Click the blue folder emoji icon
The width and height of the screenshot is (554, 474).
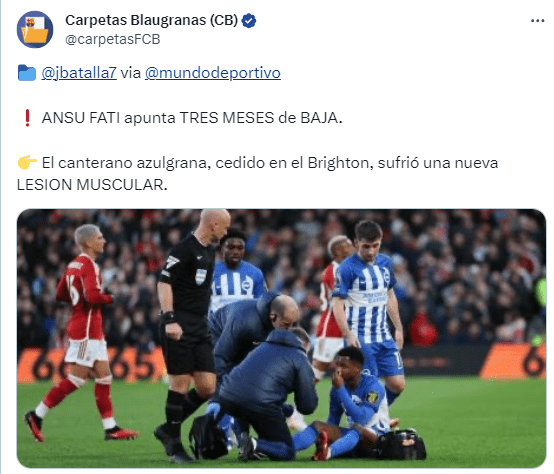[x=26, y=73]
